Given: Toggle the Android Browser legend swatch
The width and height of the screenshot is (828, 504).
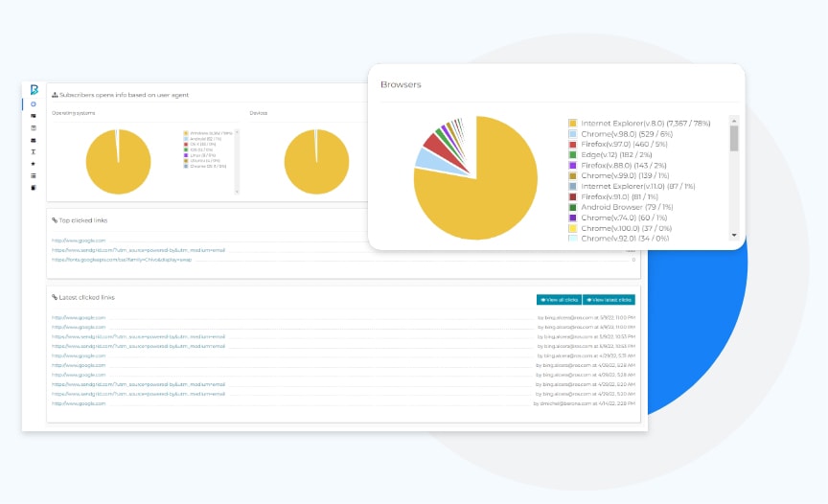Looking at the screenshot, I should pos(572,207).
